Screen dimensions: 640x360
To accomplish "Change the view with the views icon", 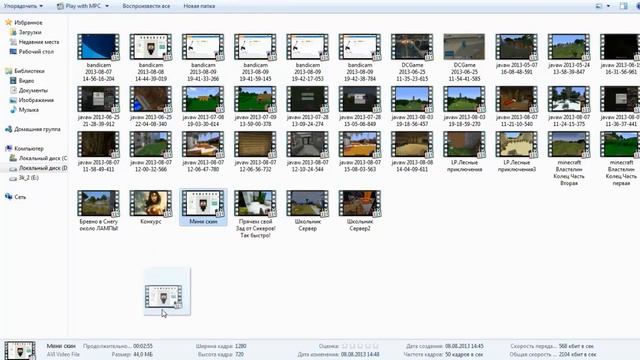I will tap(599, 6).
